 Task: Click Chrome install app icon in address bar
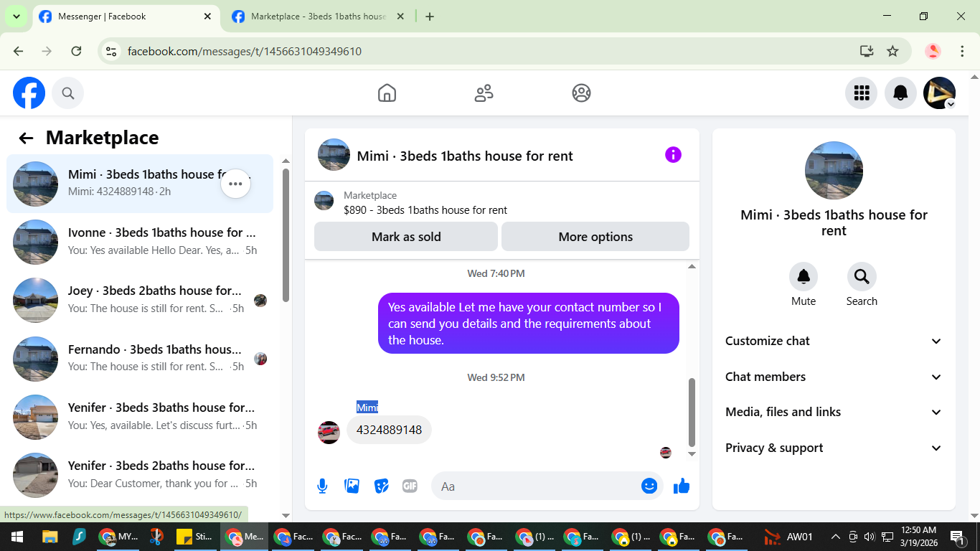click(x=867, y=51)
